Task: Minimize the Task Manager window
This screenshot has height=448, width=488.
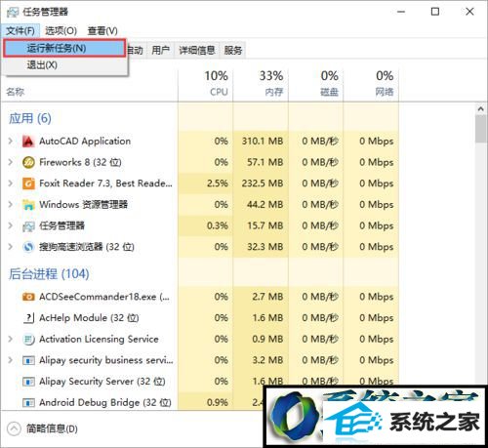Action: pos(401,12)
